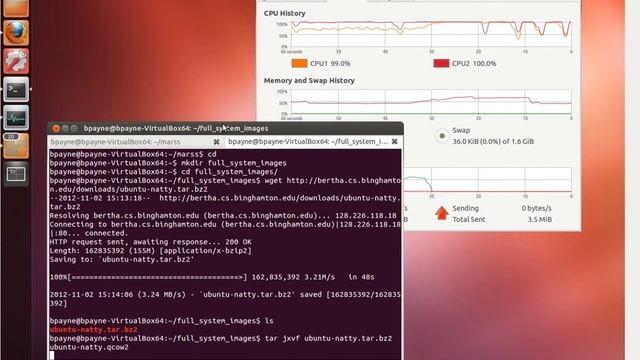Click the 'CPU1 99.0%' label

330,64
